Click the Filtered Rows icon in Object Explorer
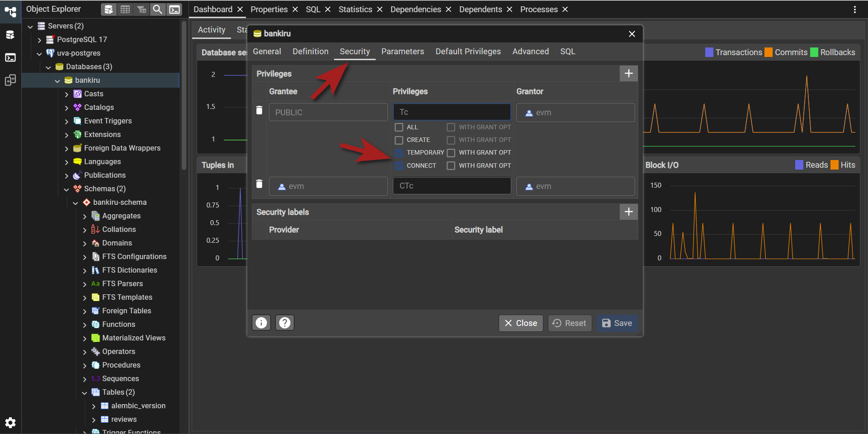Screen dimensions: 868x434 click(x=142, y=9)
